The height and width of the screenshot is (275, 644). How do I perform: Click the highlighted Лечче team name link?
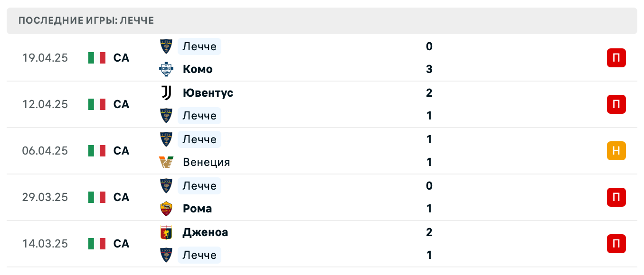(x=199, y=46)
